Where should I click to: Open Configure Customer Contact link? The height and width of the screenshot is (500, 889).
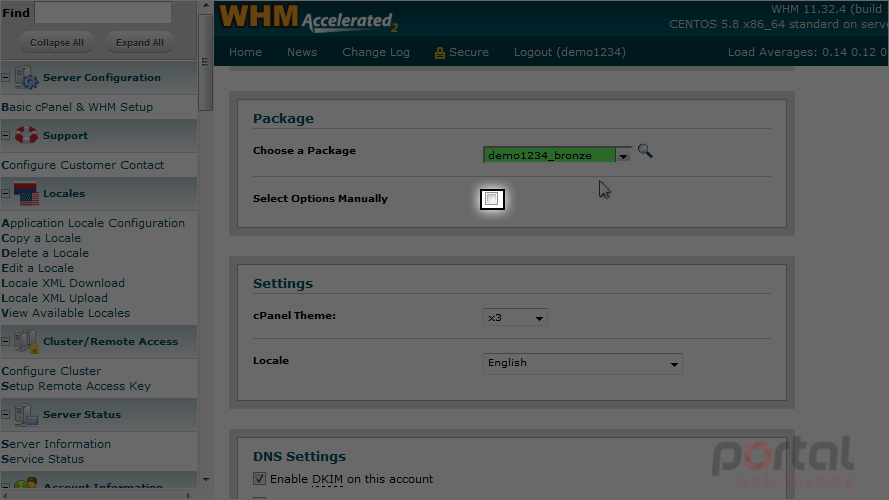[x=83, y=165]
